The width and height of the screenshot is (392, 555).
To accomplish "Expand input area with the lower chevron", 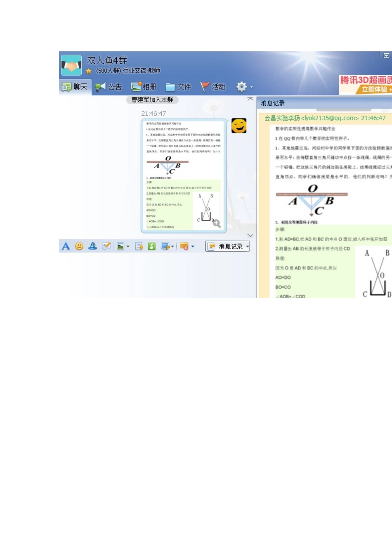I will coord(250,236).
